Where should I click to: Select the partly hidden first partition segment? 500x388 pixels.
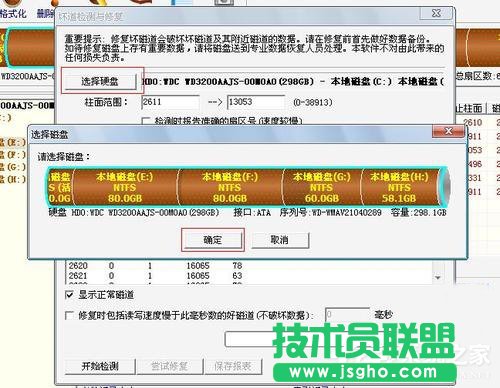click(60, 187)
